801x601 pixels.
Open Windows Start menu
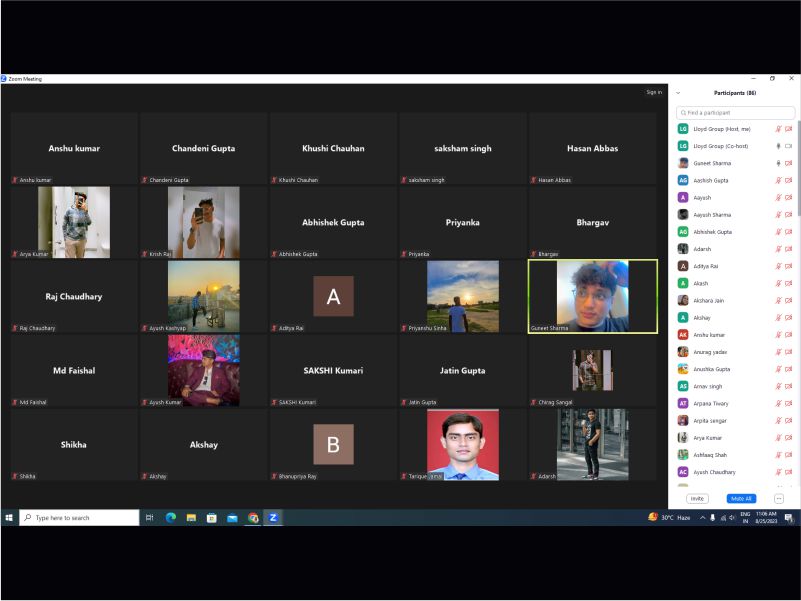pyautogui.click(x=9, y=518)
